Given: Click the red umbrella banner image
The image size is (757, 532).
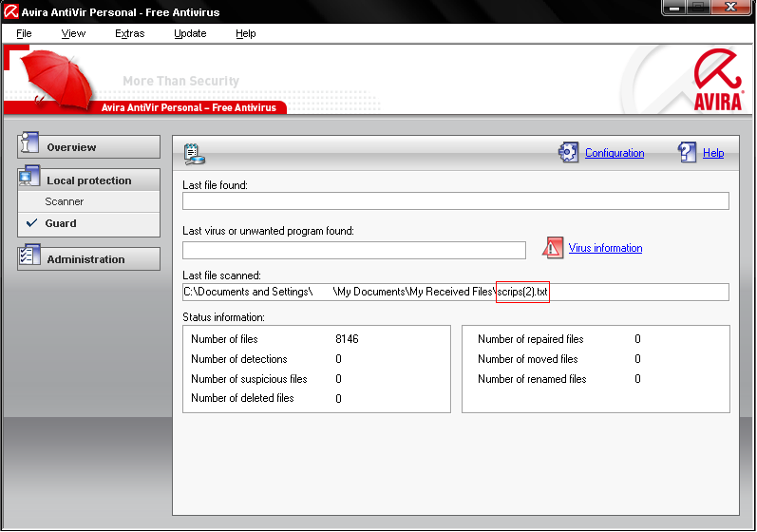Looking at the screenshot, I should click(x=57, y=79).
